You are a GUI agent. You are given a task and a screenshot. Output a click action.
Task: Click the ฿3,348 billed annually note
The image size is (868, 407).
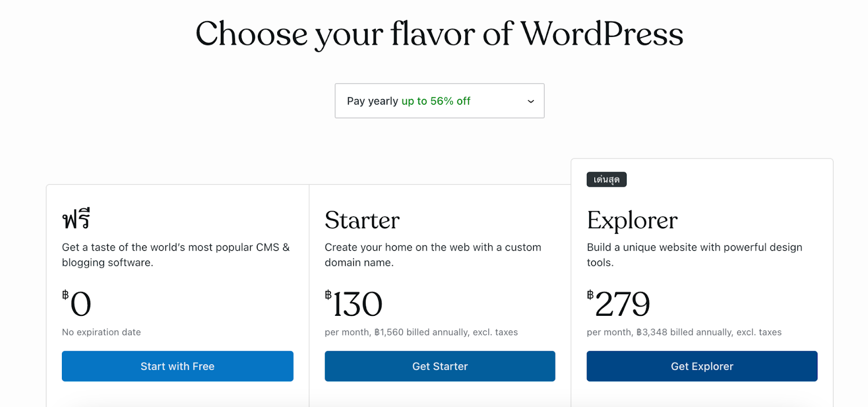coord(684,332)
